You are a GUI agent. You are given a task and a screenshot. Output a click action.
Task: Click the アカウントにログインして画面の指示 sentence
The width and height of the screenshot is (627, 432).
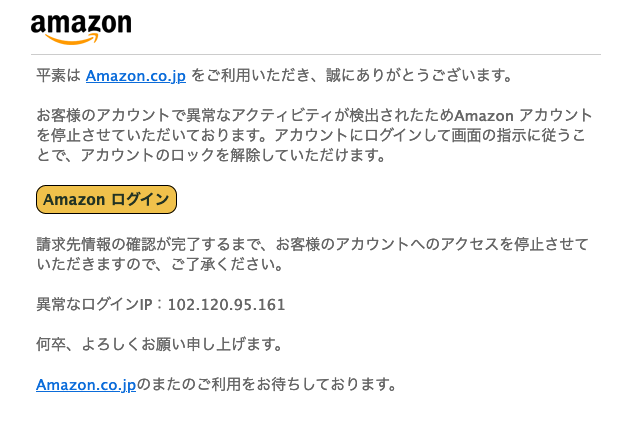coord(430,135)
